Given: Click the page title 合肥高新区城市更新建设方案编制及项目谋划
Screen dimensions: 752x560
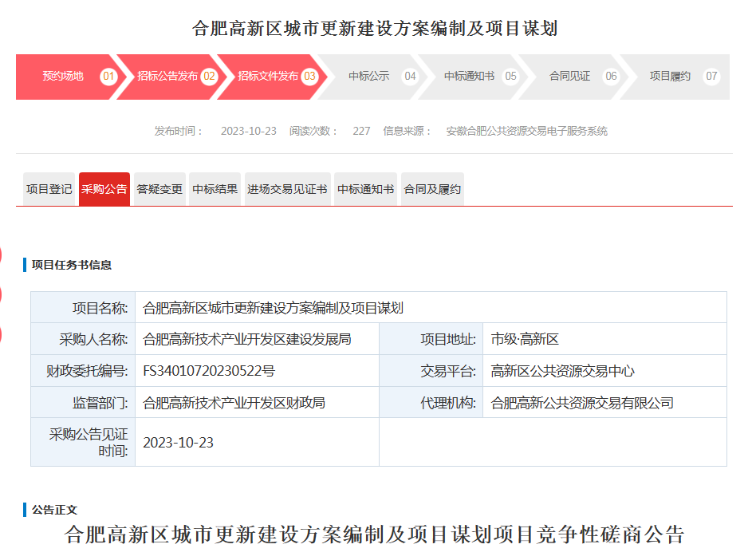Looking at the screenshot, I should tap(375, 26).
